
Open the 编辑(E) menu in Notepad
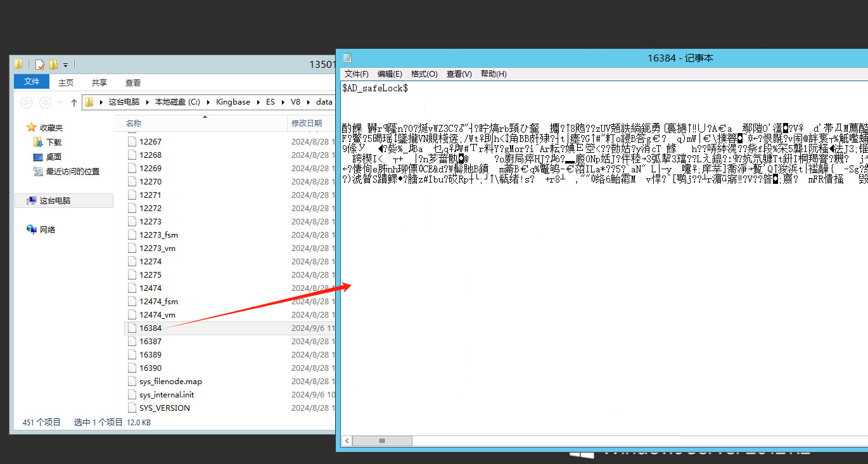coord(390,74)
